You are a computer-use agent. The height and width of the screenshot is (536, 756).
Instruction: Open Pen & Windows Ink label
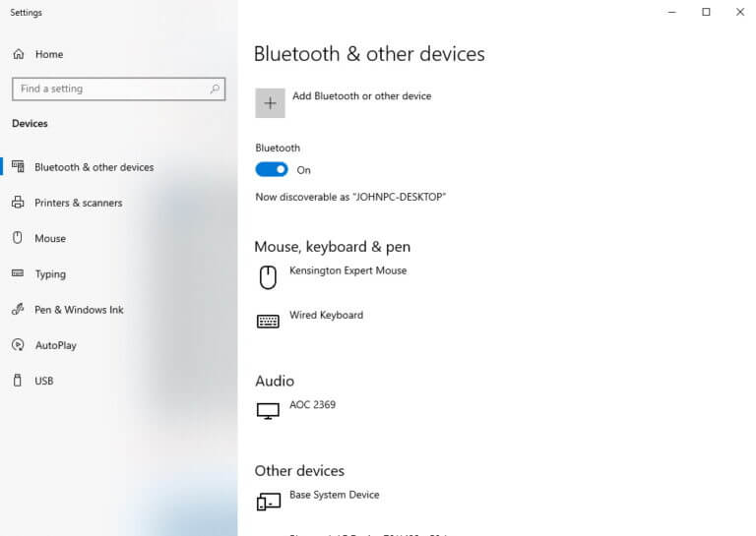click(x=79, y=310)
